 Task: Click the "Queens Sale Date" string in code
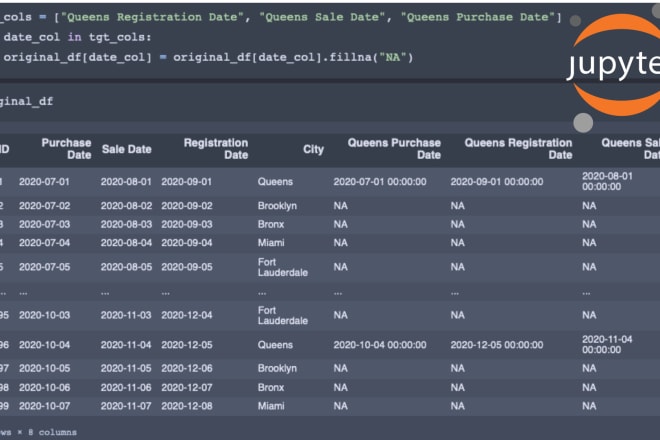click(322, 17)
